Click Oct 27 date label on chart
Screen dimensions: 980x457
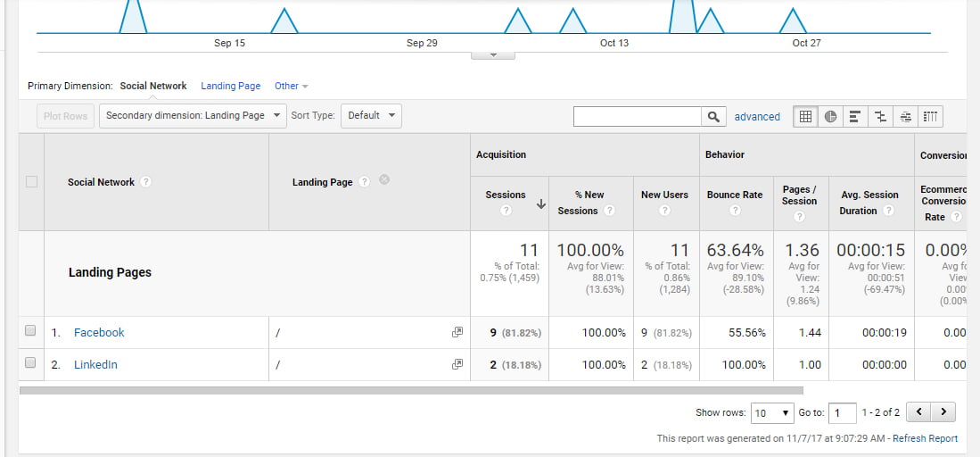pos(806,43)
